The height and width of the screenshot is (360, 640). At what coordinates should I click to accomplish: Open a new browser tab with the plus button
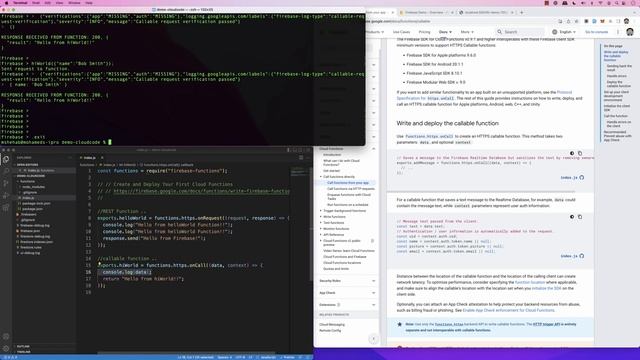[521, 13]
